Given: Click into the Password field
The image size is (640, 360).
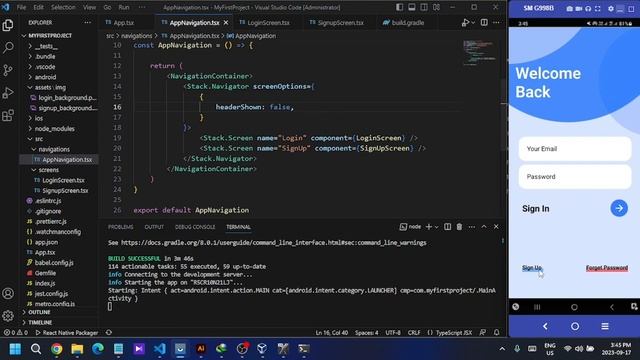Looking at the screenshot, I should tap(575, 177).
